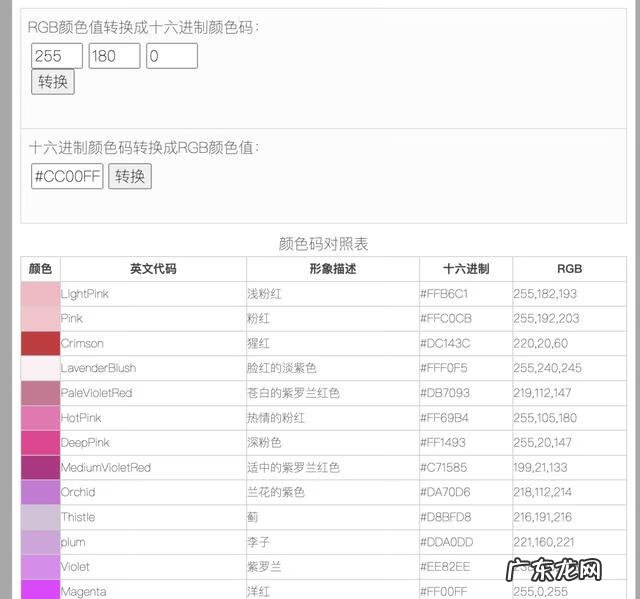Click the blue value field containing 0
Screen dimensions: 640x599
click(172, 56)
